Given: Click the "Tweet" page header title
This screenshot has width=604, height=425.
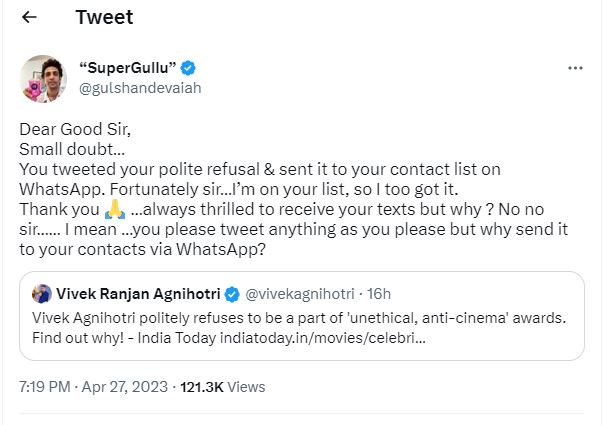Looking at the screenshot, I should (x=104, y=18).
